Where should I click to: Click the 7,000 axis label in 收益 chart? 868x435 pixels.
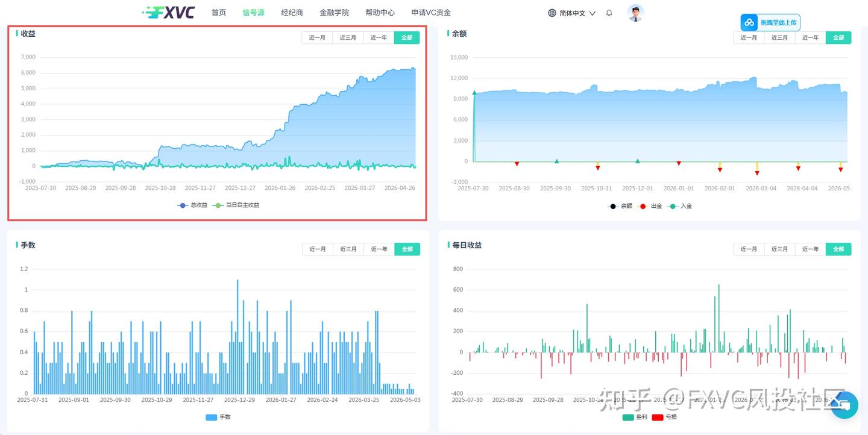pyautogui.click(x=28, y=57)
